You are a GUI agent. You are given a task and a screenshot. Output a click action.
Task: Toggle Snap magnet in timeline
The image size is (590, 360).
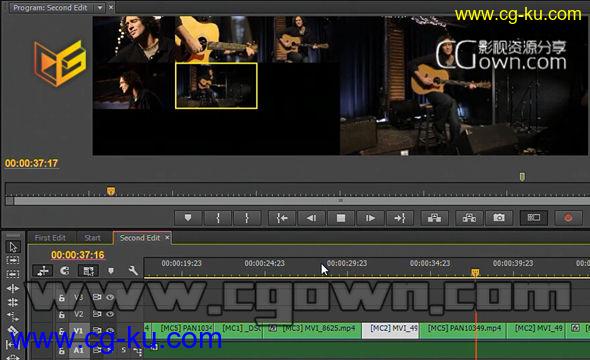click(x=65, y=270)
